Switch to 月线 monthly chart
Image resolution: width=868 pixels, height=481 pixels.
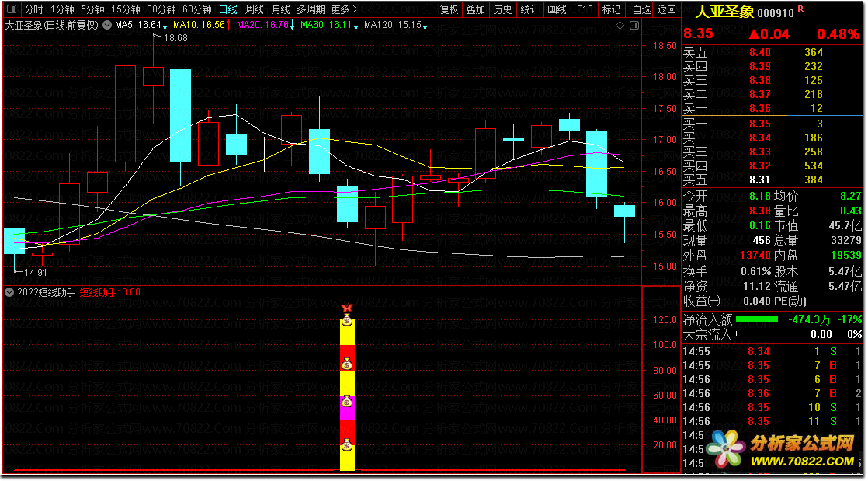coord(280,9)
